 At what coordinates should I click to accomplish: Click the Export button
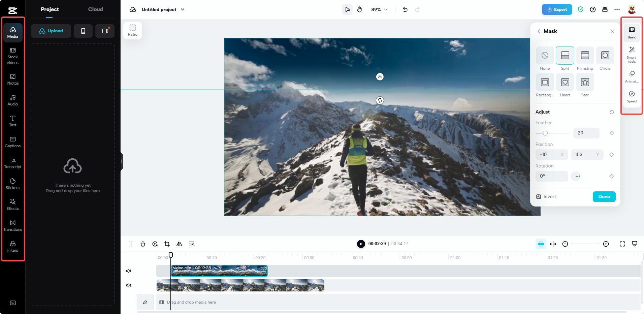[557, 9]
